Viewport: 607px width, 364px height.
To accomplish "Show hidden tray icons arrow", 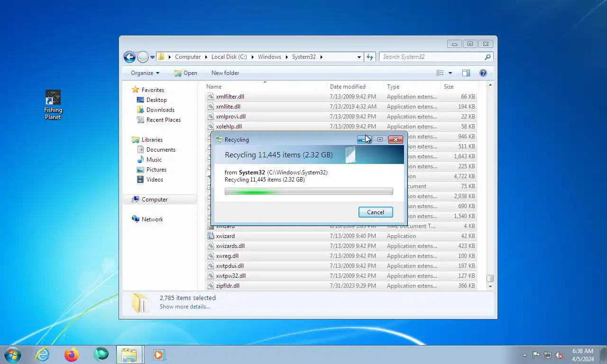I will point(524,355).
